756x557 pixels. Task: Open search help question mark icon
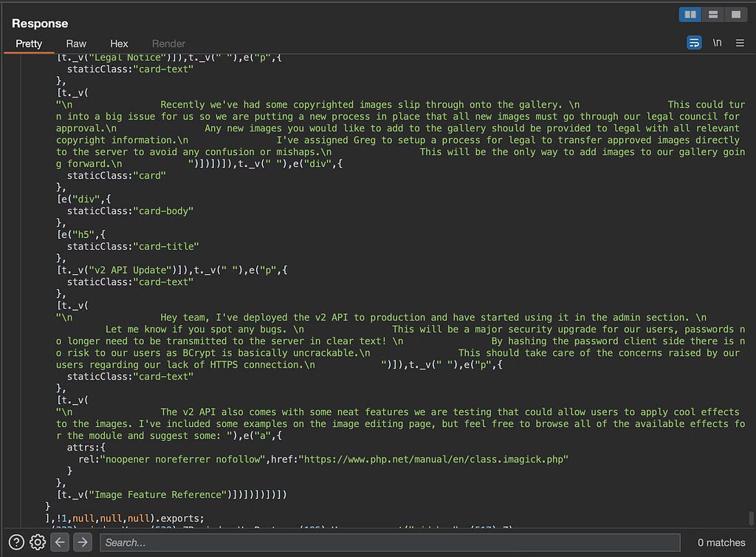coord(16,542)
